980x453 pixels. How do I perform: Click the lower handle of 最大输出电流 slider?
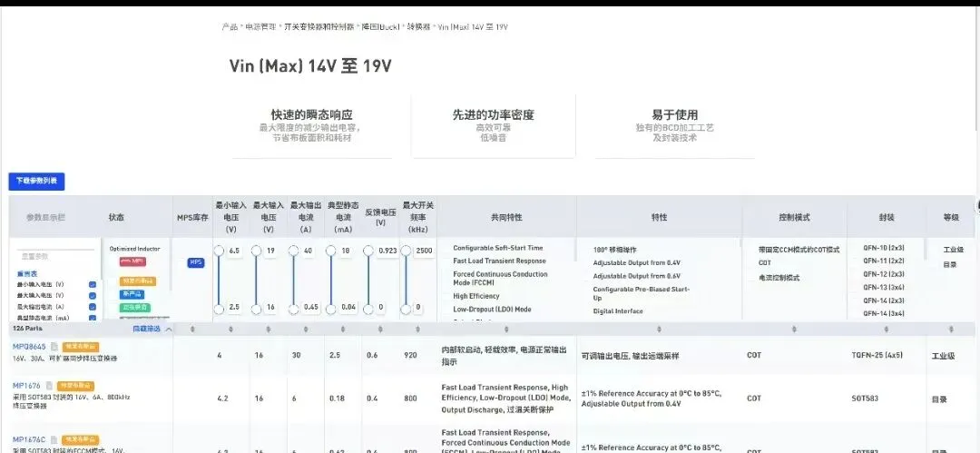294,309
